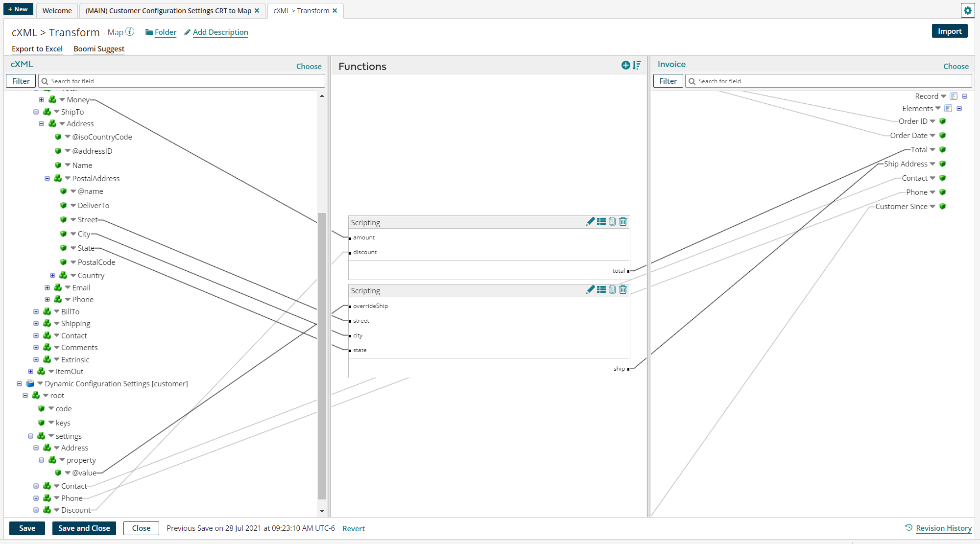
Task: Open Revision History
Action: (x=943, y=528)
